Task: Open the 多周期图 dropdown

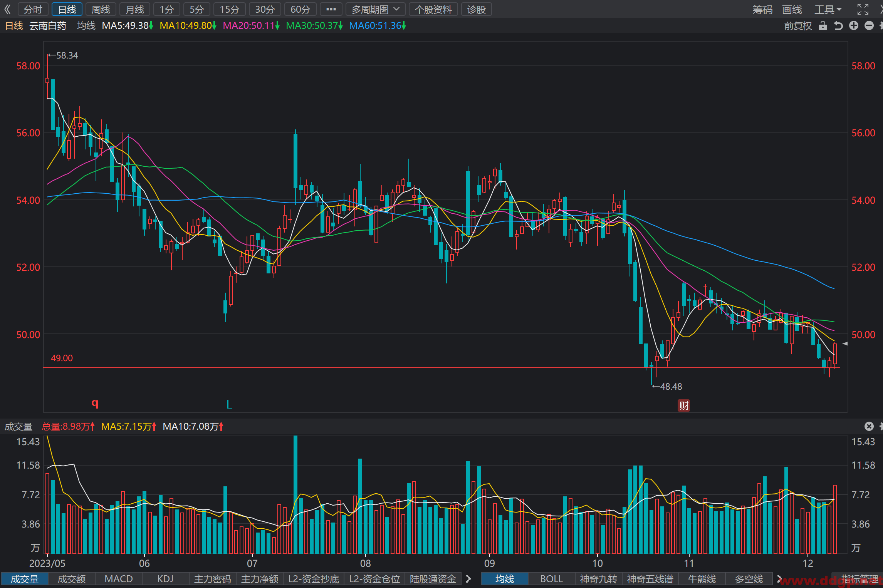Action: [x=375, y=9]
